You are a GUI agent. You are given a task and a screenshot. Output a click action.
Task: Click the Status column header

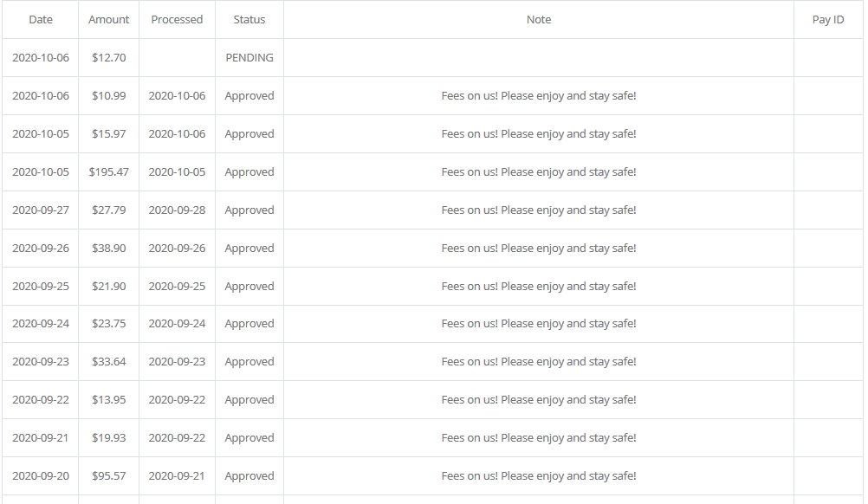pyautogui.click(x=249, y=20)
